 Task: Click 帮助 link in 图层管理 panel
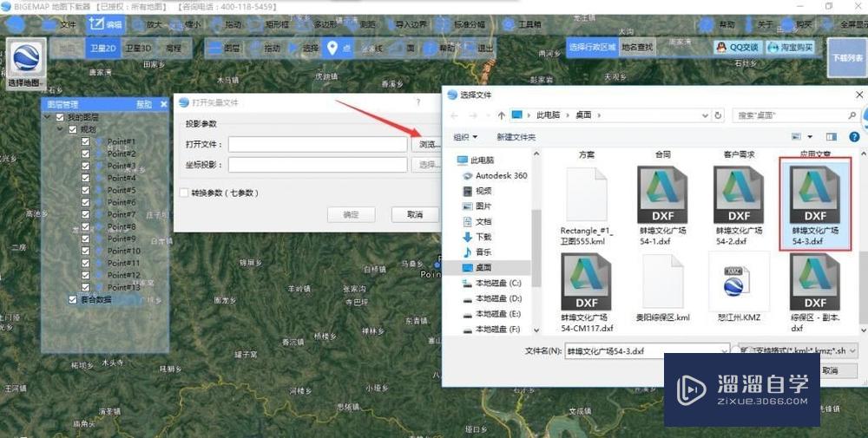(144, 105)
